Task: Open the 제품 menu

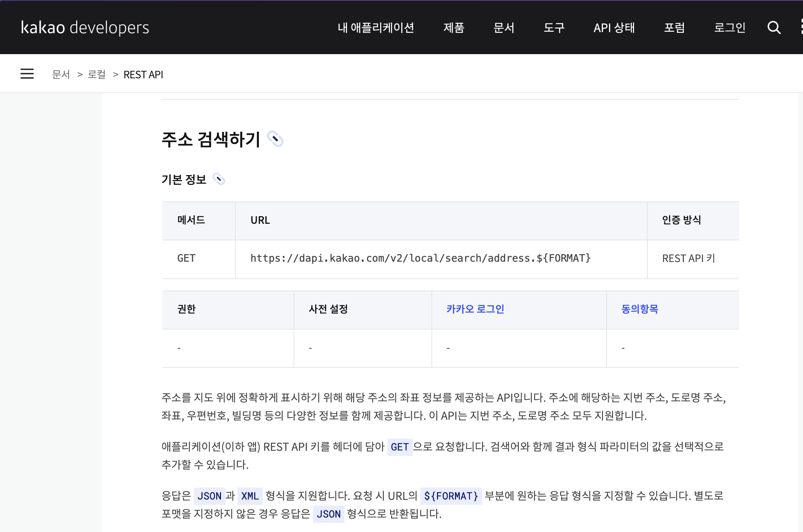Action: [x=453, y=27]
